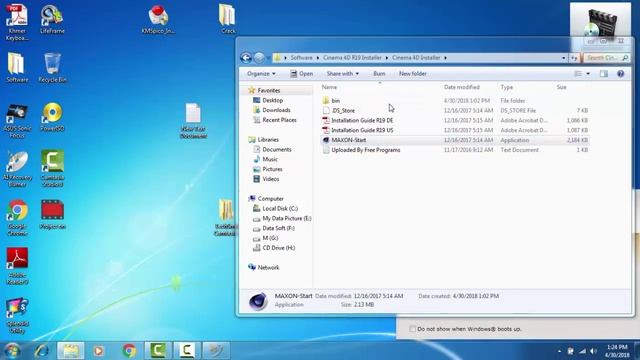Open Documents library in the sidebar
This screenshot has width=640, height=360.
pos(276,149)
